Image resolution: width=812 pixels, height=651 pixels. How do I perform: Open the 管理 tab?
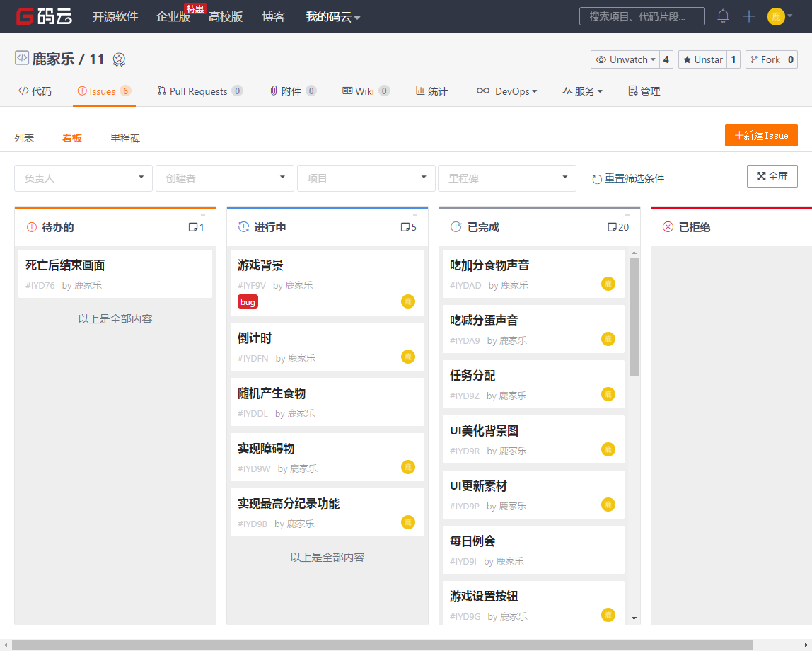(644, 91)
